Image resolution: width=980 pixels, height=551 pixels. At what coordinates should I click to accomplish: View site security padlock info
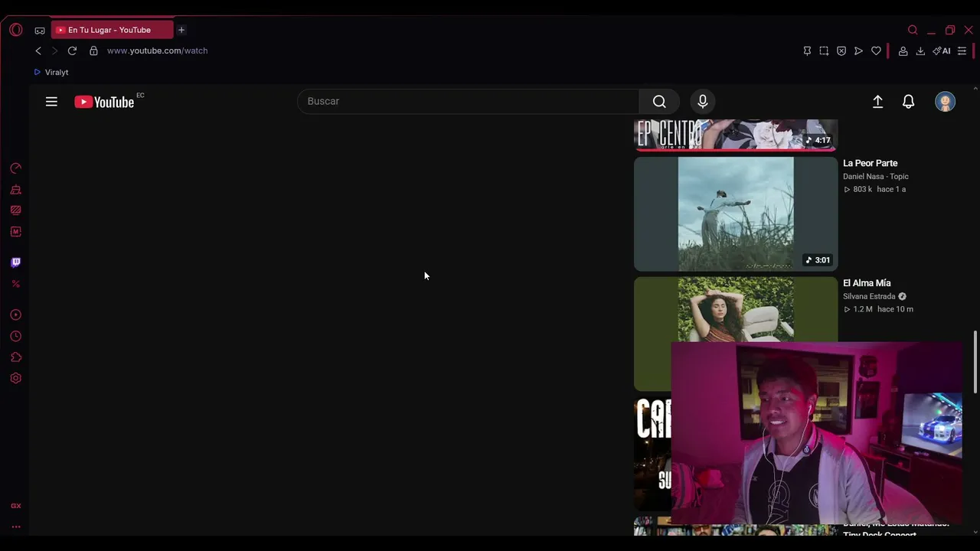pyautogui.click(x=93, y=51)
